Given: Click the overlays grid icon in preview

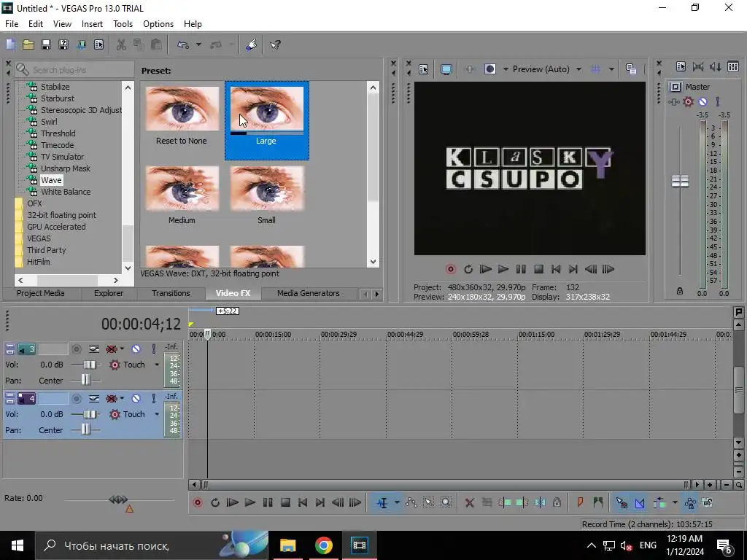Looking at the screenshot, I should coord(595,69).
